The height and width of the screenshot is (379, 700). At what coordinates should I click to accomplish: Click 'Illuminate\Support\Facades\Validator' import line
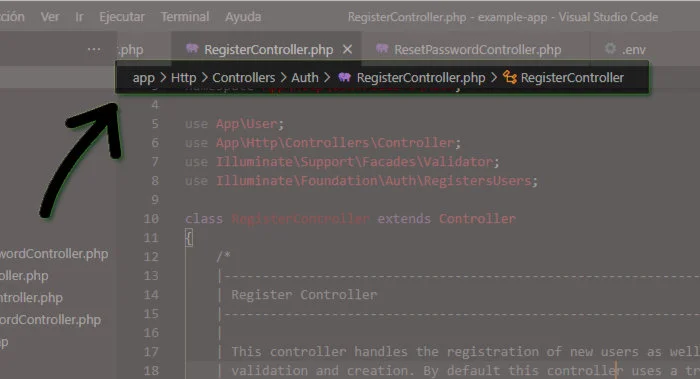pos(354,162)
